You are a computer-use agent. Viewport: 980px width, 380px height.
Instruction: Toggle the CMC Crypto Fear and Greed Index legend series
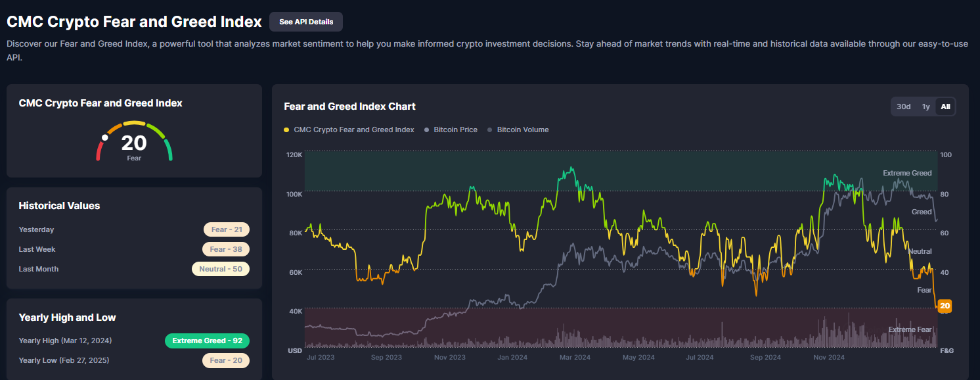coord(349,130)
